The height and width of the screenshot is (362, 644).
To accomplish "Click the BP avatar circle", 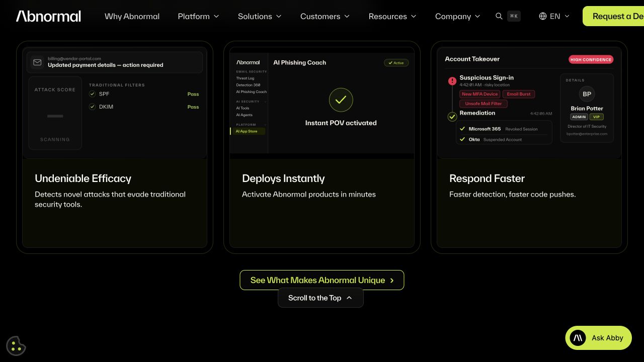I will (587, 94).
